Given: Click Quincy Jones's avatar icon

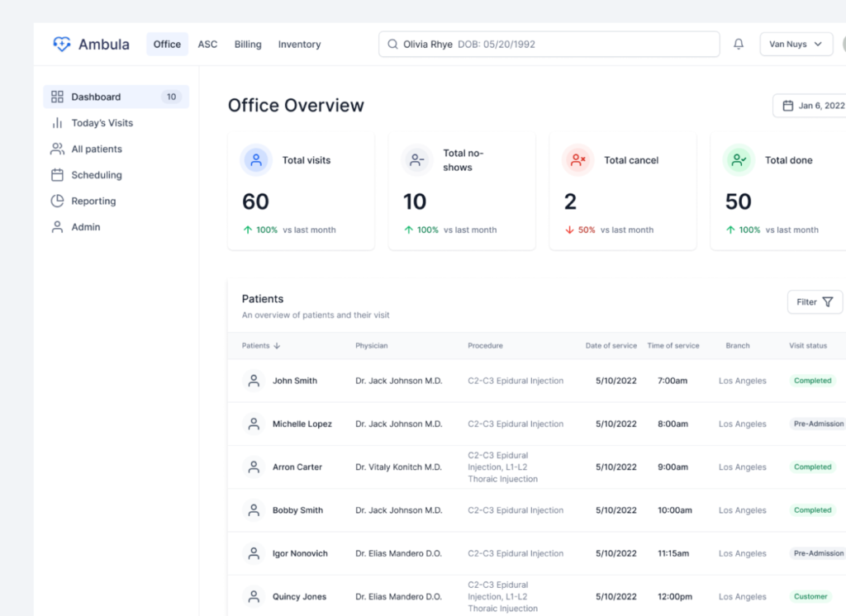Looking at the screenshot, I should pos(253,596).
